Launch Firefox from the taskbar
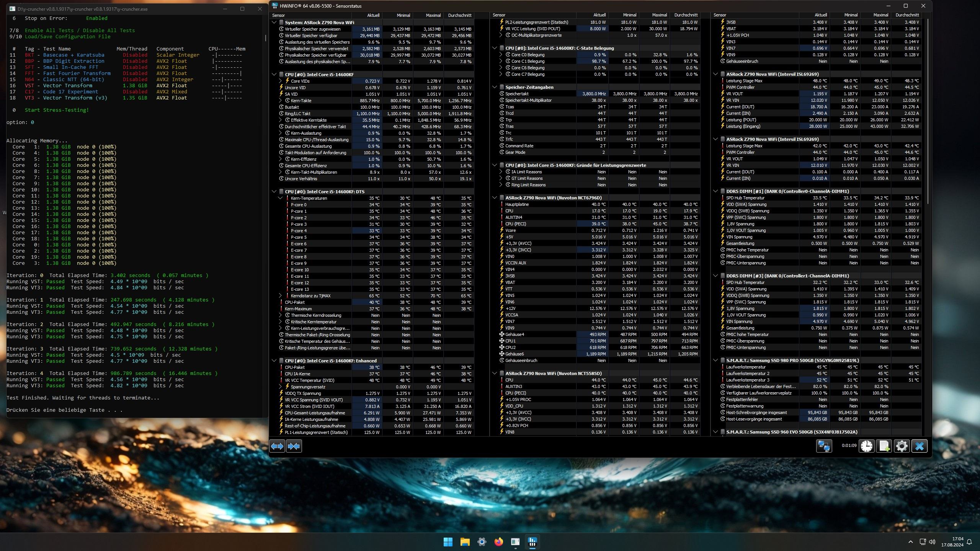 coord(498,542)
